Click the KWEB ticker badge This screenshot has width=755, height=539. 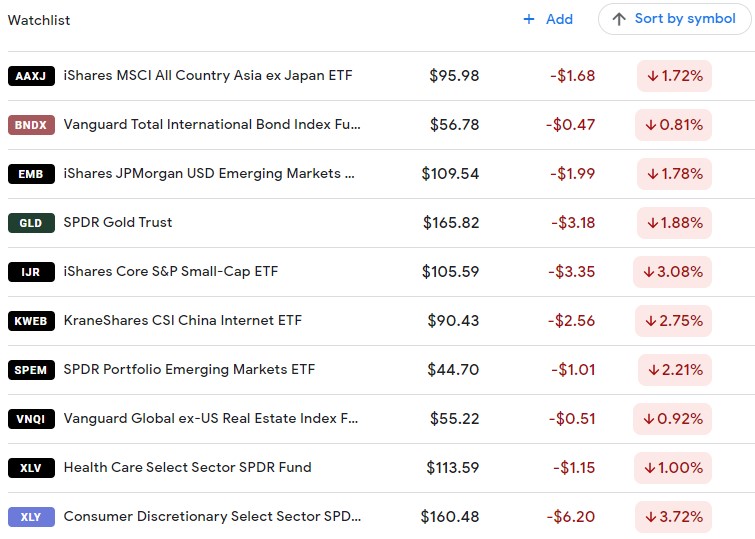(x=31, y=321)
